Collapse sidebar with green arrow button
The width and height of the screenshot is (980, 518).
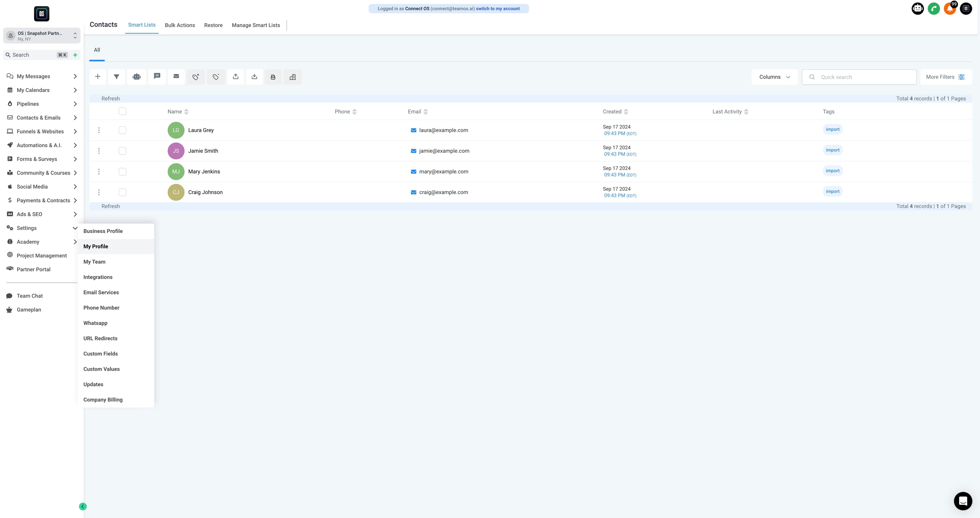click(x=82, y=506)
